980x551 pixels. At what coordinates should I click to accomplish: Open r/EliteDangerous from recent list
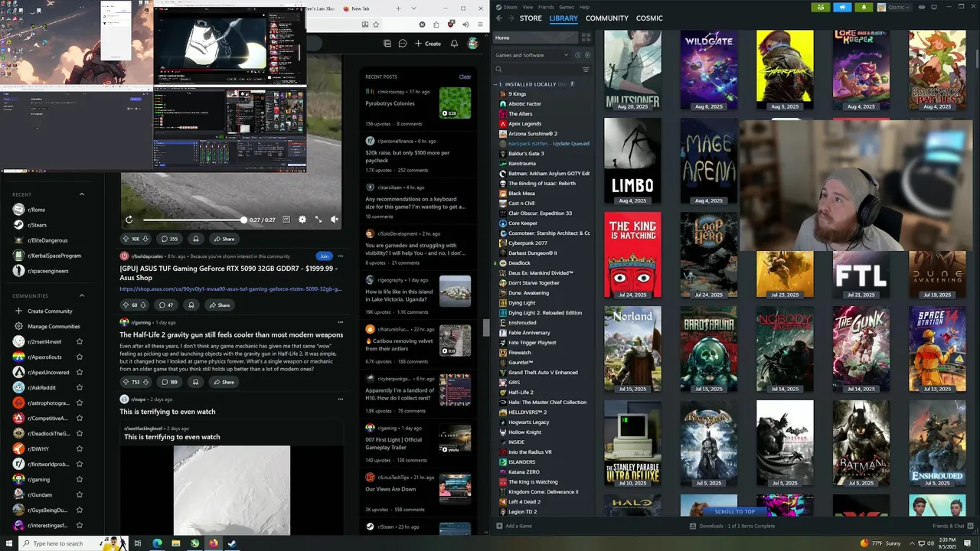click(47, 240)
